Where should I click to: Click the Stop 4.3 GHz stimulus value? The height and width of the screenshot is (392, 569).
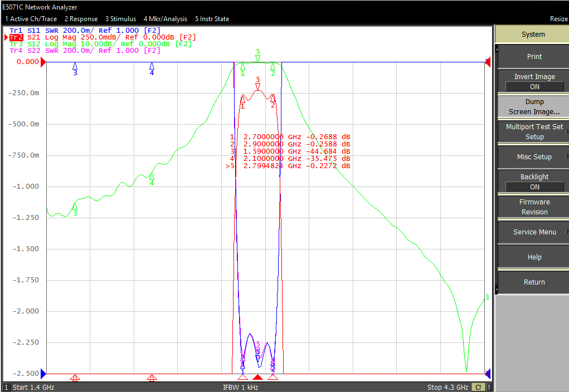[448, 388]
